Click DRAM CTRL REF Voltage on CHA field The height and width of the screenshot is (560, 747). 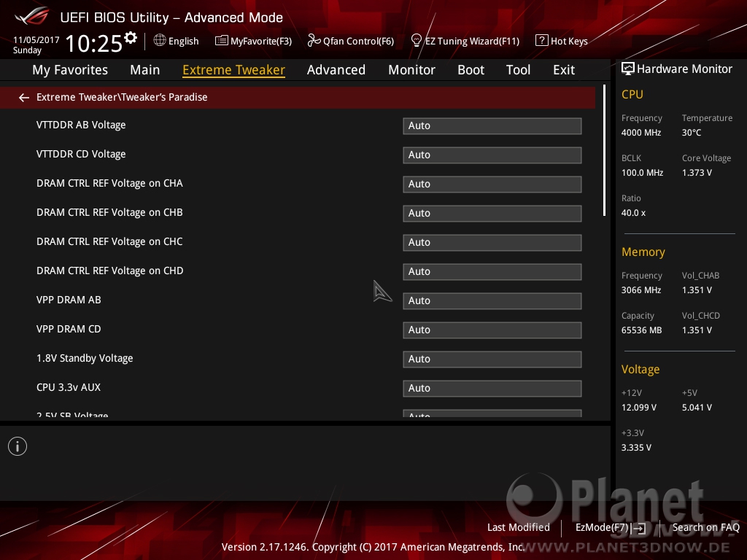[x=492, y=184]
